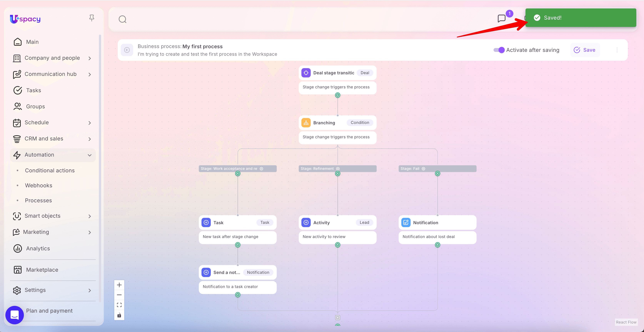This screenshot has height=332, width=644.
Task: Toggle Activate after saving switch
Action: click(499, 50)
